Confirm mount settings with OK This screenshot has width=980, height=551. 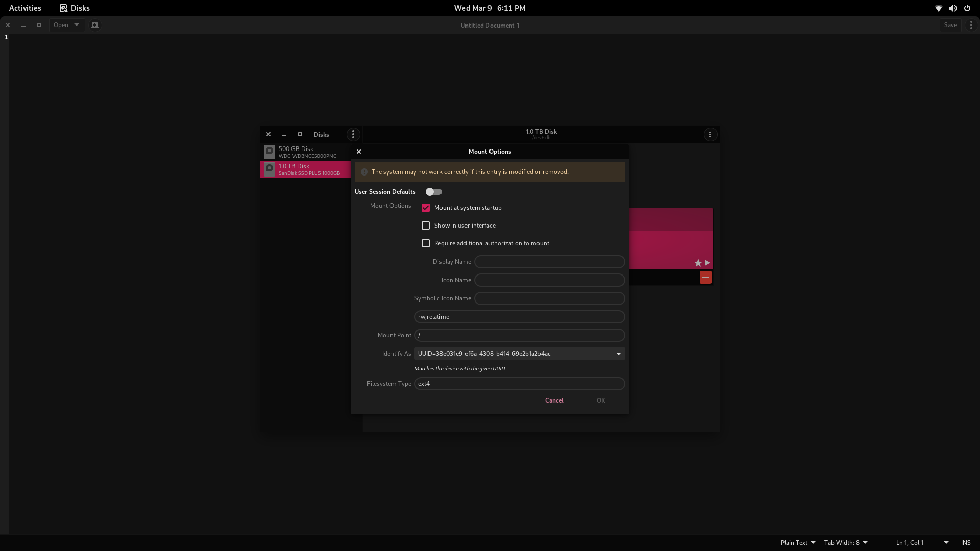[x=600, y=400]
